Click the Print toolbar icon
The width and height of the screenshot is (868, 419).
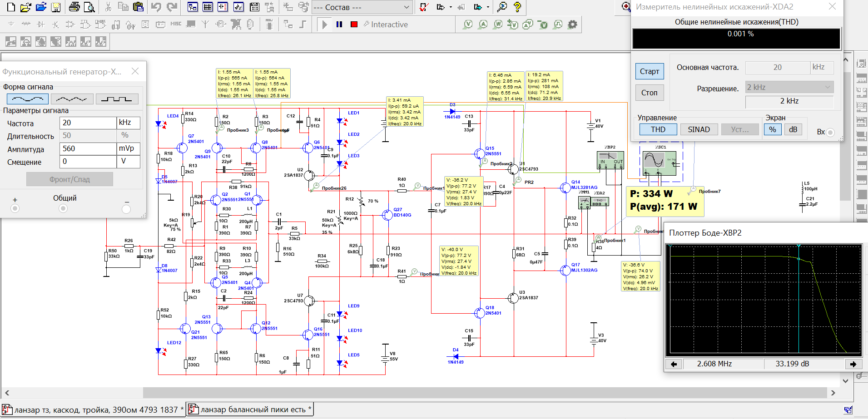coord(74,7)
